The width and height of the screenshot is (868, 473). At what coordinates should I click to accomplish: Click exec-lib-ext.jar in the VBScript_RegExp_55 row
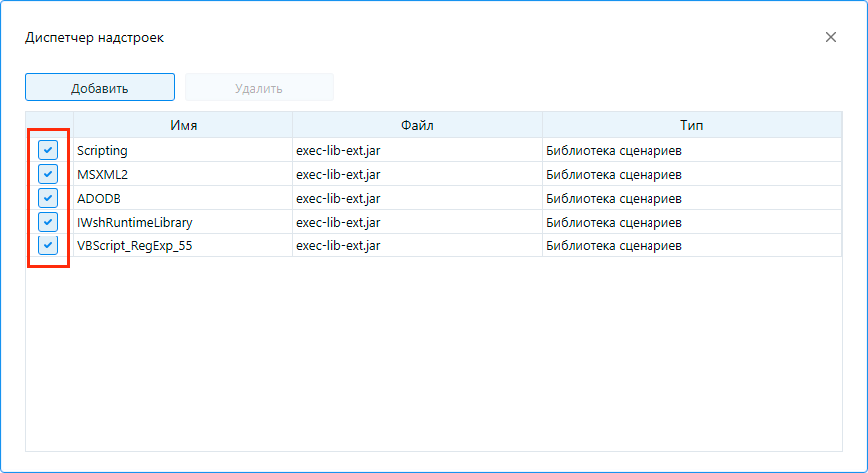338,245
